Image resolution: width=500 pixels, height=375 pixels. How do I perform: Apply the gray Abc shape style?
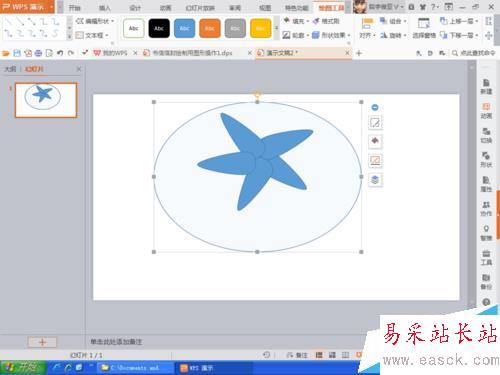[x=235, y=28]
